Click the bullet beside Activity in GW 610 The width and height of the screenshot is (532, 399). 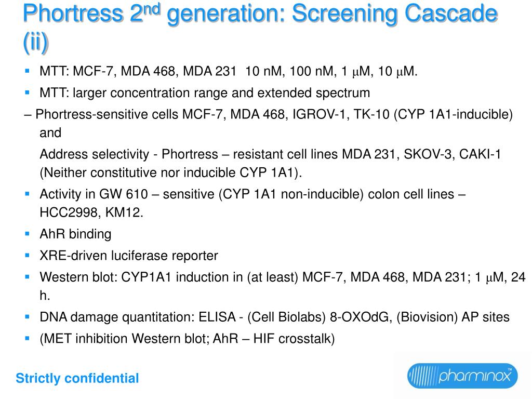click(x=28, y=194)
